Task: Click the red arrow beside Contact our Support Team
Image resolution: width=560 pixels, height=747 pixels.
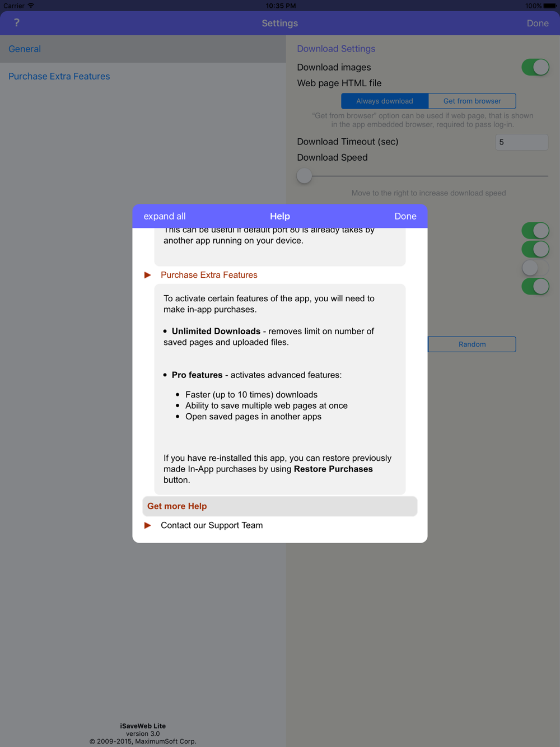Action: click(x=148, y=525)
